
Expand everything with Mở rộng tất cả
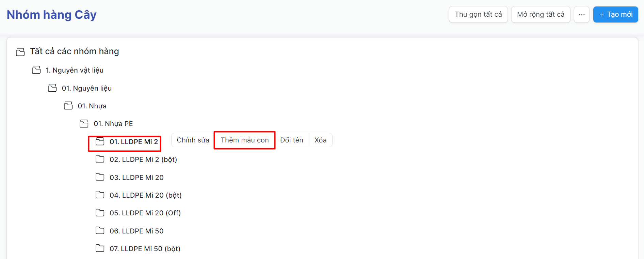pyautogui.click(x=541, y=15)
